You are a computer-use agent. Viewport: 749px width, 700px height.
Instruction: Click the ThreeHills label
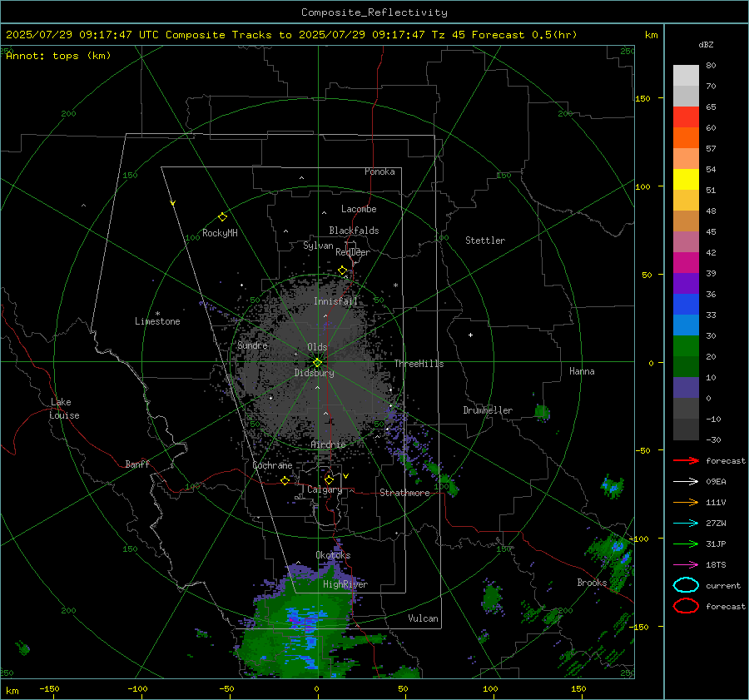[419, 364]
